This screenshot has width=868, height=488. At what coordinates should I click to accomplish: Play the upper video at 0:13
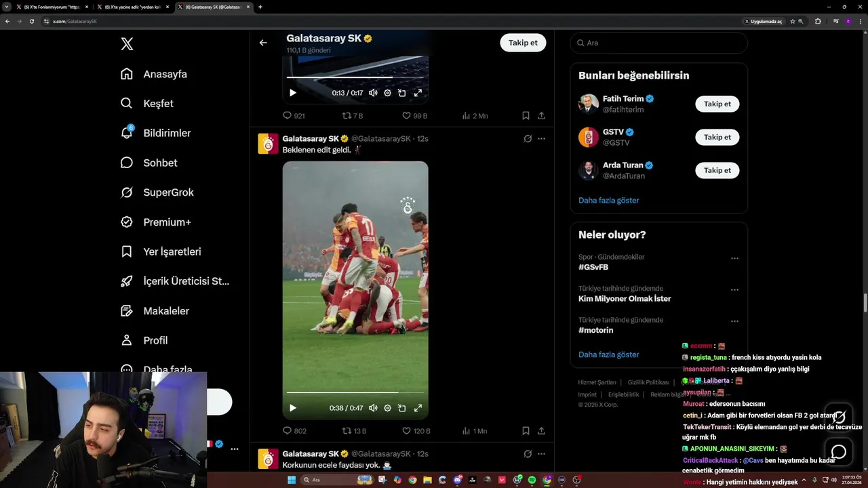[x=293, y=93]
